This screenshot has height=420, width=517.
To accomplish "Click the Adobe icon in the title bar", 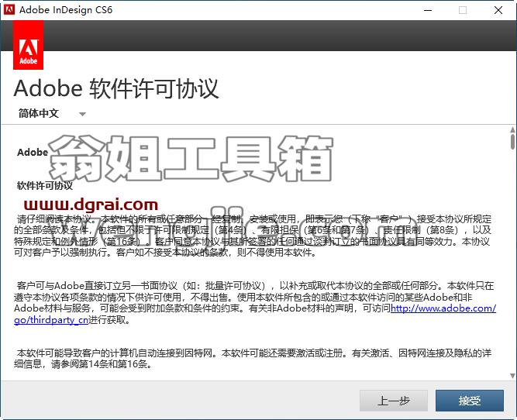I will point(9,9).
